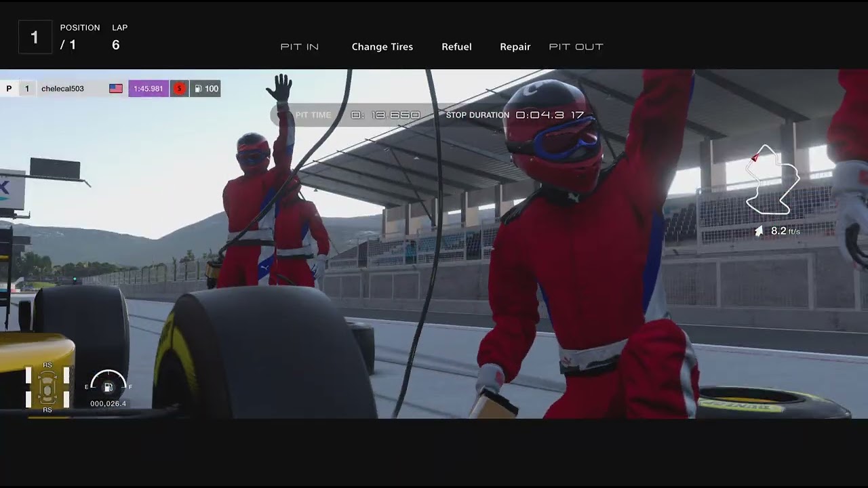Viewport: 868px width, 488px height.
Task: Click the lap count 6
Action: point(116,45)
